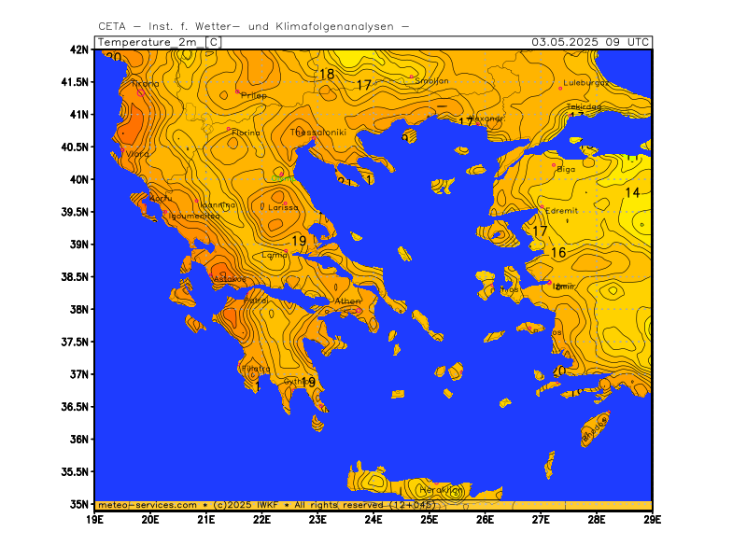747x560 pixels.
Task: Select the Heraklion city label
Action: point(441,489)
